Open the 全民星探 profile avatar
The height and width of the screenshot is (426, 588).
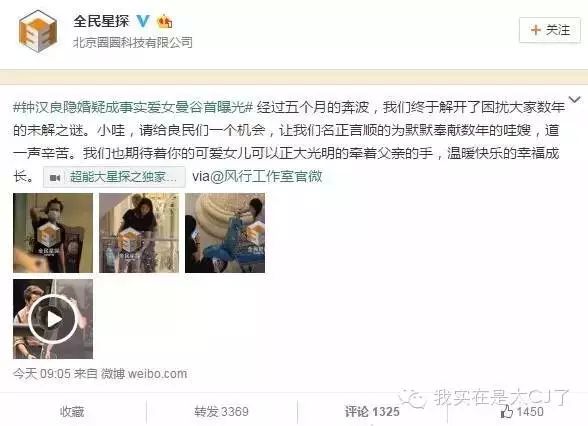click(38, 31)
